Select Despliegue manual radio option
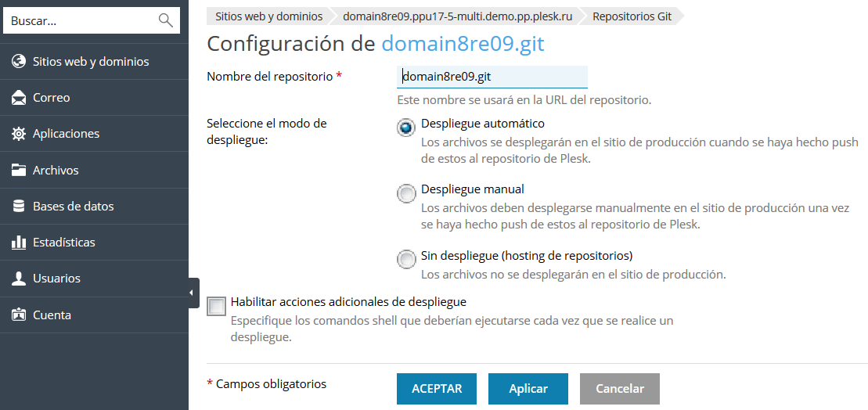 coord(406,193)
